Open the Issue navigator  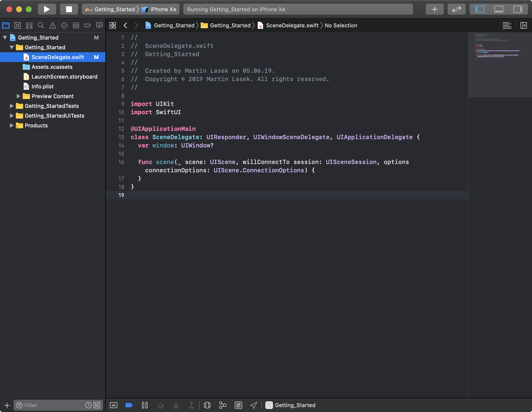coord(52,25)
